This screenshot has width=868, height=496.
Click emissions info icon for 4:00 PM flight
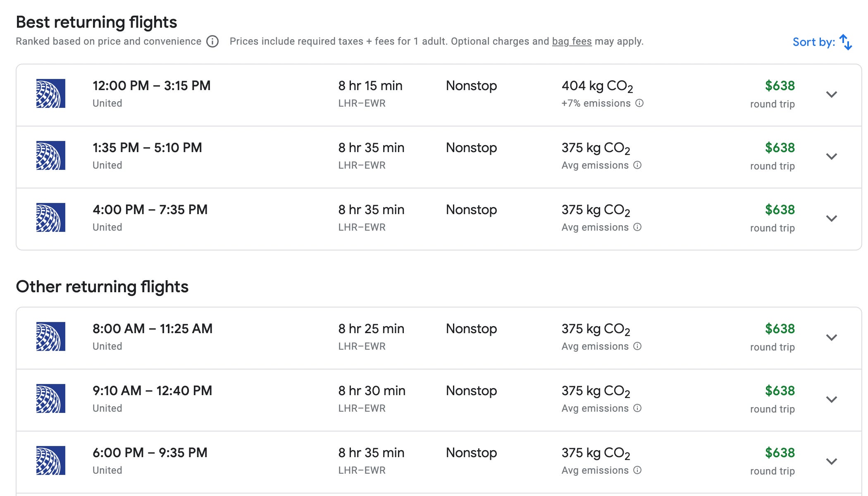pyautogui.click(x=637, y=227)
